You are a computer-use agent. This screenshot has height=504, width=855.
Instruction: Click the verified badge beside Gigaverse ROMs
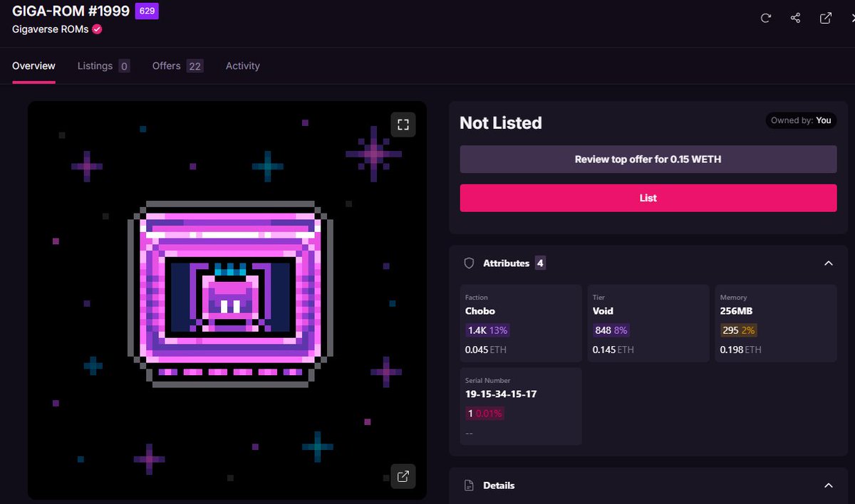(x=97, y=29)
